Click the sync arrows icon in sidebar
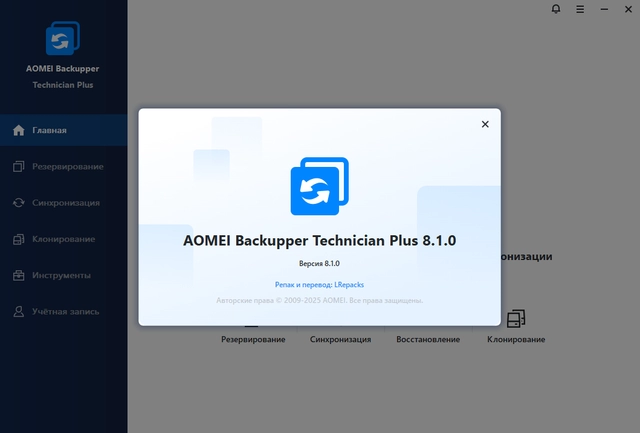640x433 pixels. 18,203
